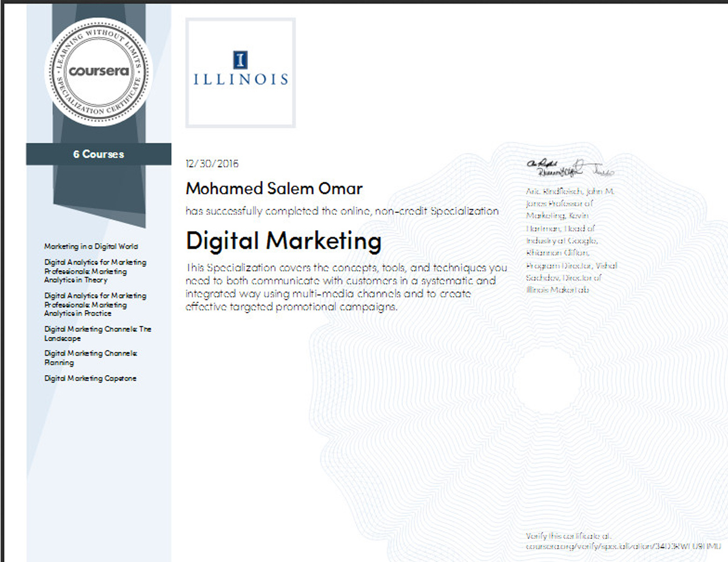Viewport: 728px width, 562px height.
Task: Click the blue Illinois 'I' block emblem
Action: tap(240, 59)
